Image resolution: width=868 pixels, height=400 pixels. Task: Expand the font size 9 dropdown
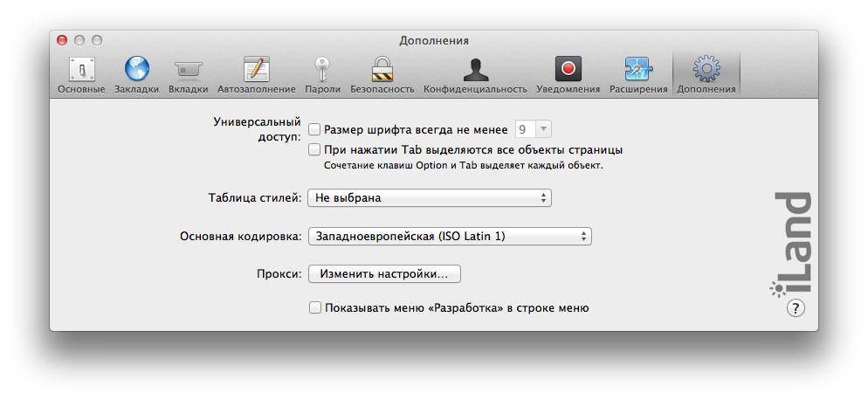[533, 129]
